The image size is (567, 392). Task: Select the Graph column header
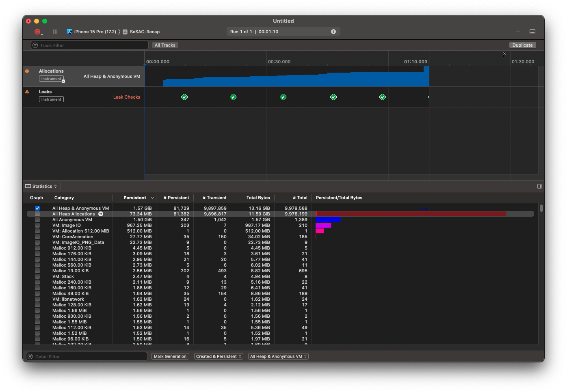click(x=37, y=198)
